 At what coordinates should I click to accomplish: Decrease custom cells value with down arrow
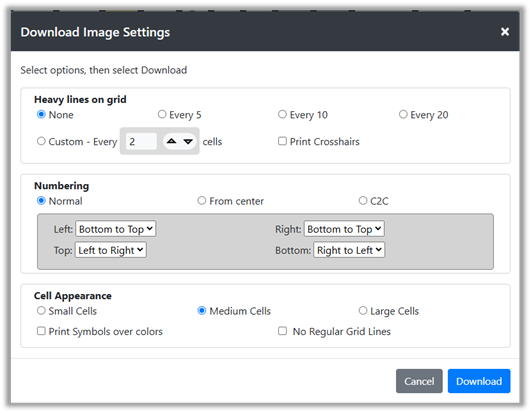(188, 141)
